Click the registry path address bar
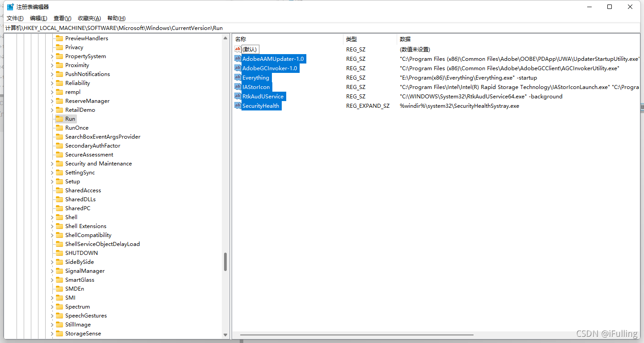644x343 pixels. [x=322, y=28]
